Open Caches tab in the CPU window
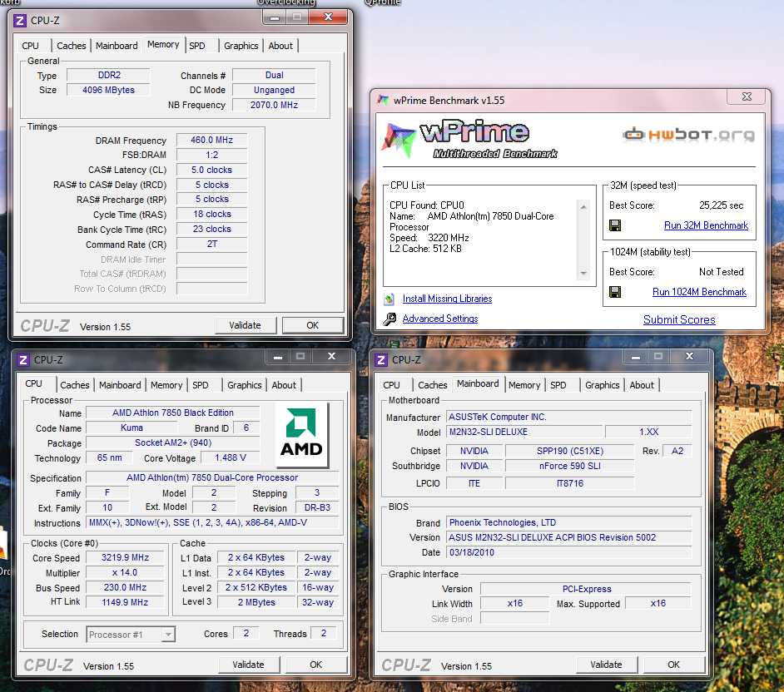The width and height of the screenshot is (784, 692). pyautogui.click(x=75, y=385)
